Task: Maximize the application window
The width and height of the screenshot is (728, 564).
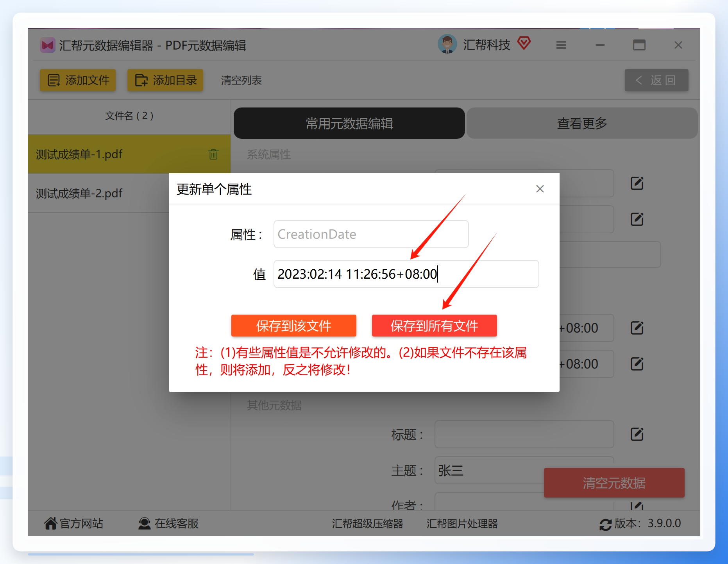Action: 639,45
